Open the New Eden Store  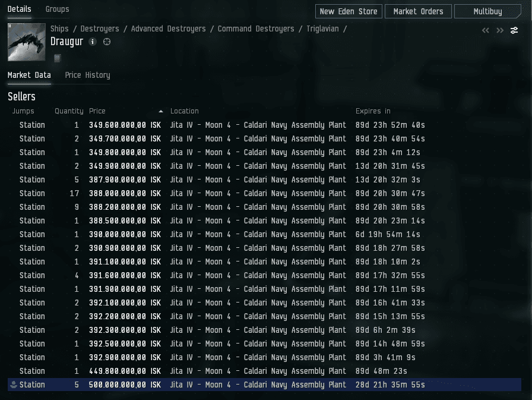[348, 11]
